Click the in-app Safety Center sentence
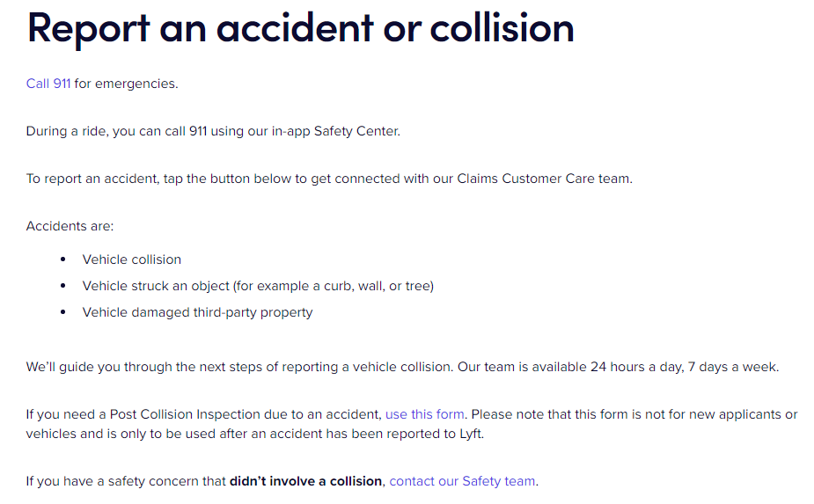814x504 pixels. (213, 131)
